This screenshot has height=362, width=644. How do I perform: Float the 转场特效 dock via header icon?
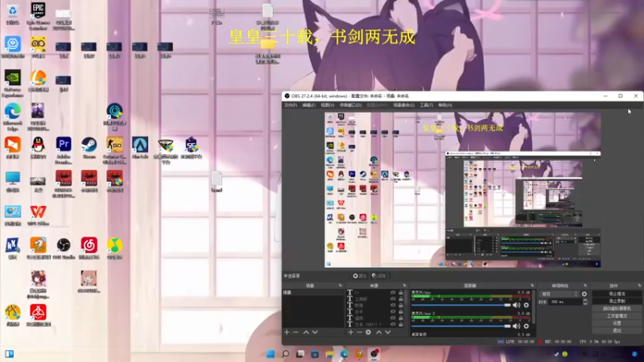pos(585,286)
